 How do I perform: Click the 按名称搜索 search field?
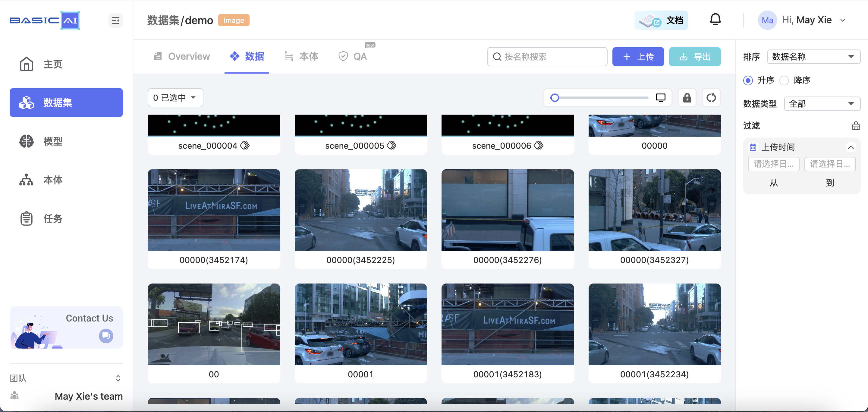coord(547,57)
